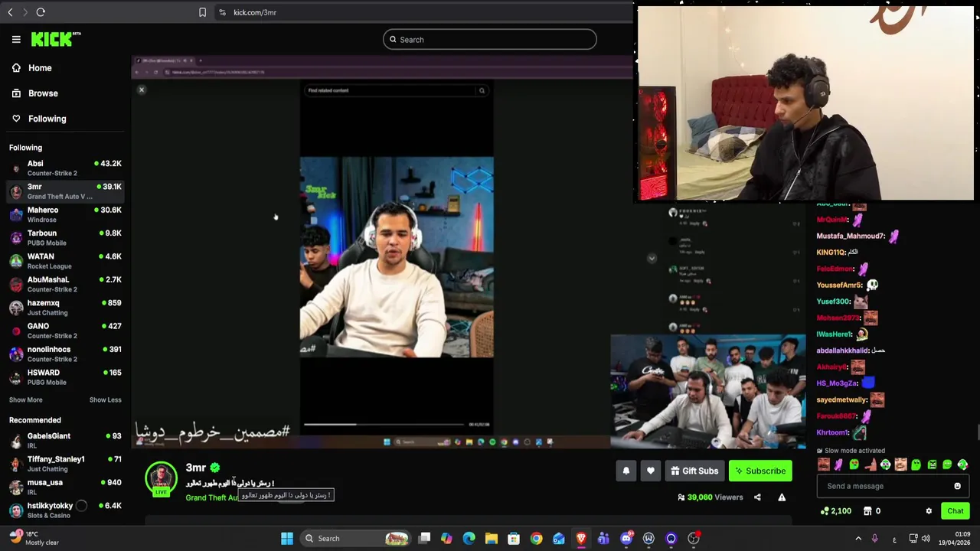The height and width of the screenshot is (551, 980).
Task: Click the KING11Q username in chat
Action: tap(830, 252)
